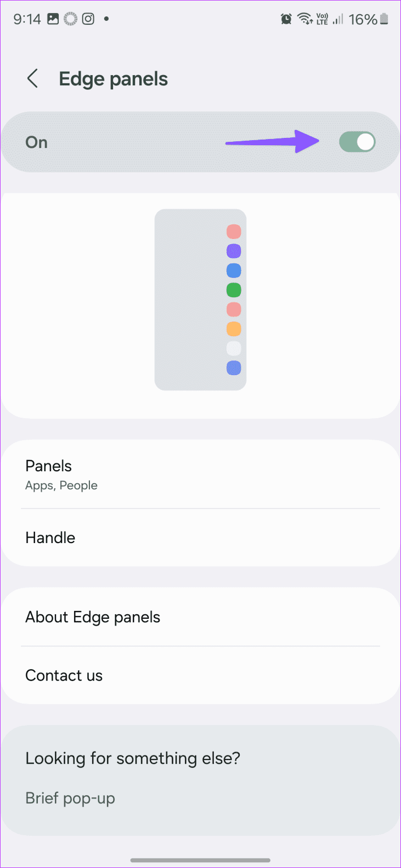Viewport: 401px width, 868px height.
Task: Tap the orange swatch in panel preview
Action: [x=234, y=329]
